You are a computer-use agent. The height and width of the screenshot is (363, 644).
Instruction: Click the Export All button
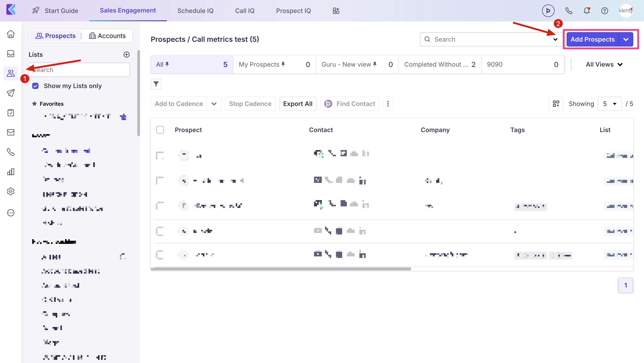pyautogui.click(x=297, y=104)
